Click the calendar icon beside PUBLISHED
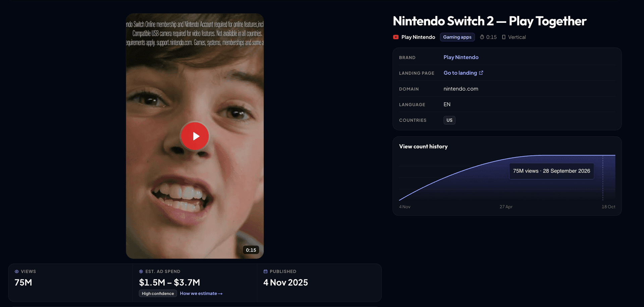Image resolution: width=644 pixels, height=307 pixels. (x=265, y=271)
